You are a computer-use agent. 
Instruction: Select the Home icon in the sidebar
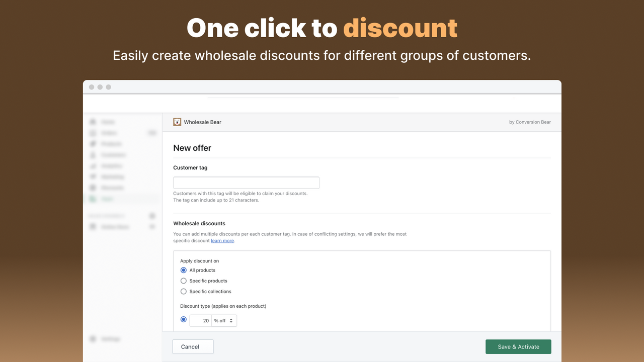point(93,122)
